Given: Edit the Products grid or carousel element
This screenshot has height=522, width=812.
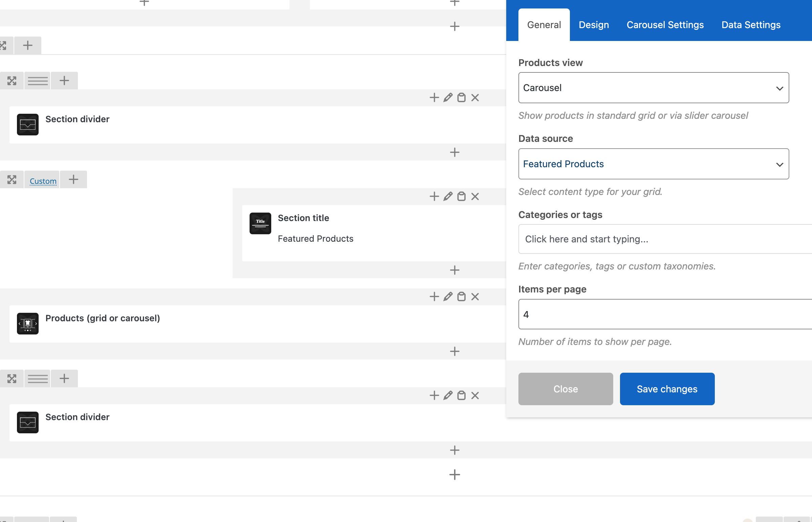Looking at the screenshot, I should [448, 297].
